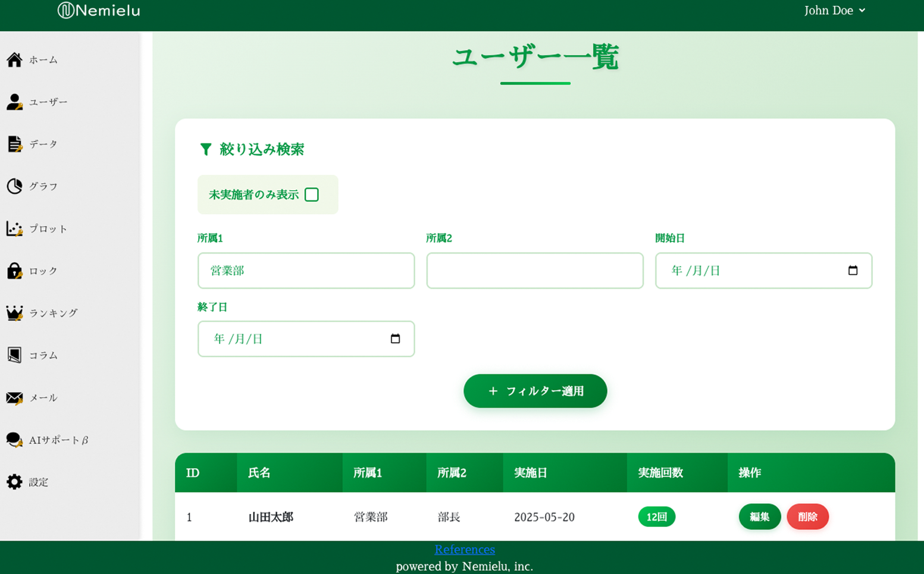Expand the John Doe user dropdown
The image size is (924, 574).
[x=834, y=11]
